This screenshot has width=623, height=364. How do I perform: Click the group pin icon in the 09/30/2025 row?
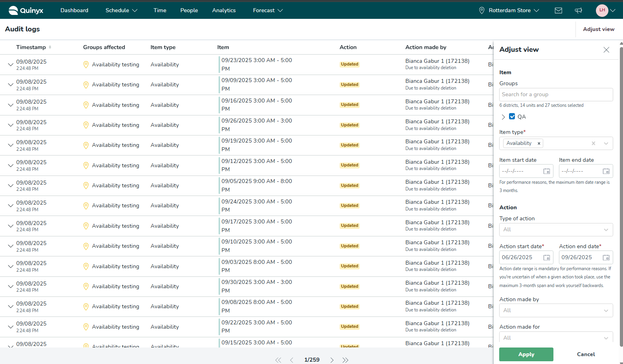click(x=86, y=287)
